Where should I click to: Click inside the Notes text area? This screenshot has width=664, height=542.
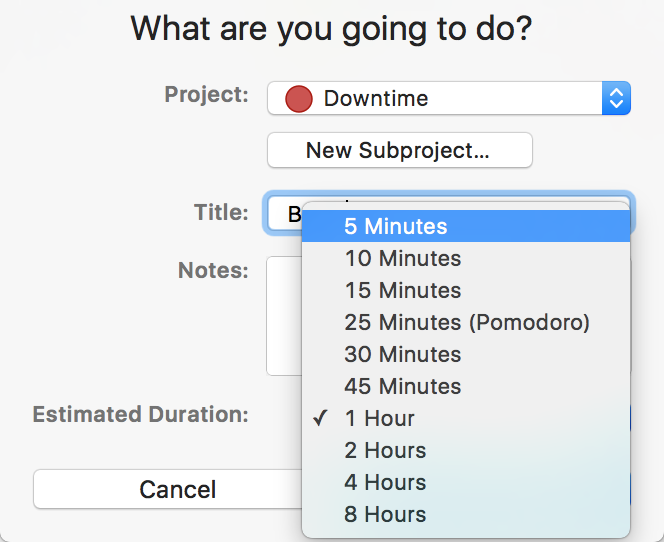coord(284,315)
